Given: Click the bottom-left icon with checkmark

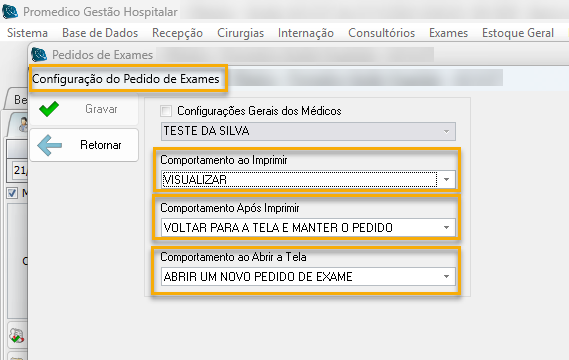Looking at the screenshot, I should point(17,336).
